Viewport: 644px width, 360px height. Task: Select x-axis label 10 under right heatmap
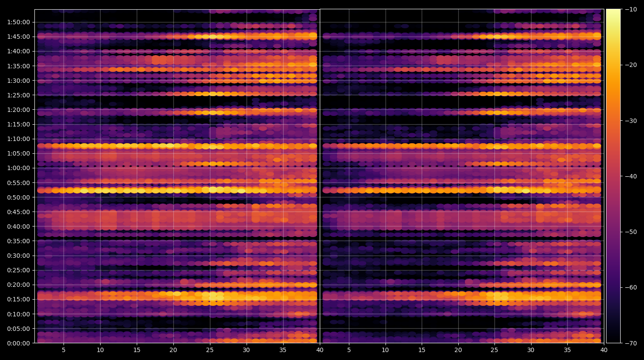click(385, 350)
